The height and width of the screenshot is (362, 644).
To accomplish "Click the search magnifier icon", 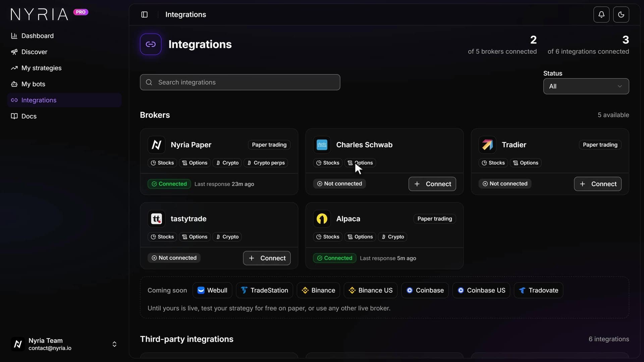I will 149,82.
